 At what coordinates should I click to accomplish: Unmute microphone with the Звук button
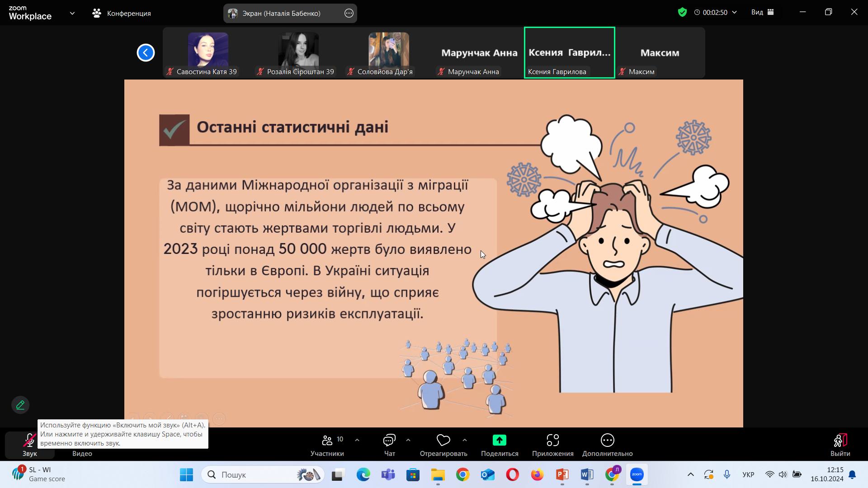click(29, 445)
